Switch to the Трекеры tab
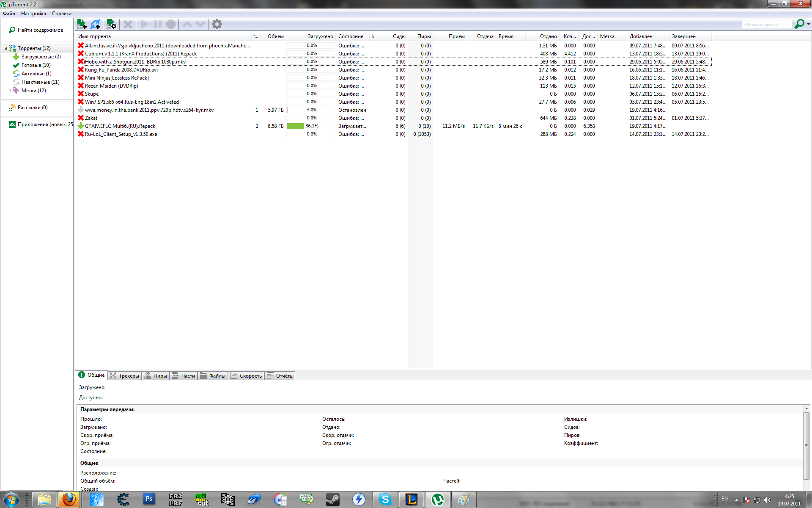 (124, 376)
